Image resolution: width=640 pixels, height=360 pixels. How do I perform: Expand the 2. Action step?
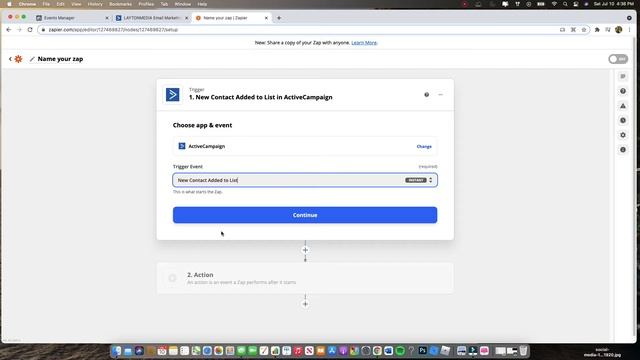click(305, 278)
